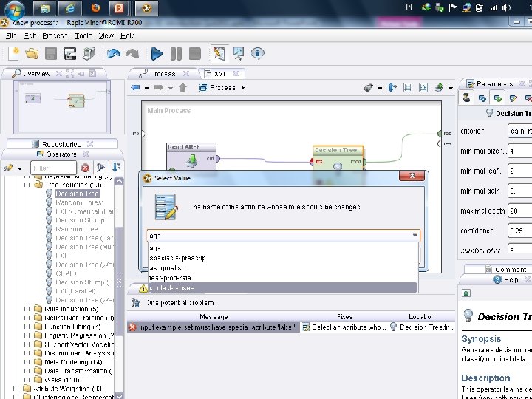The image size is (532, 399).
Task: Click the red clear-filter icon in Operators
Action: (85, 168)
